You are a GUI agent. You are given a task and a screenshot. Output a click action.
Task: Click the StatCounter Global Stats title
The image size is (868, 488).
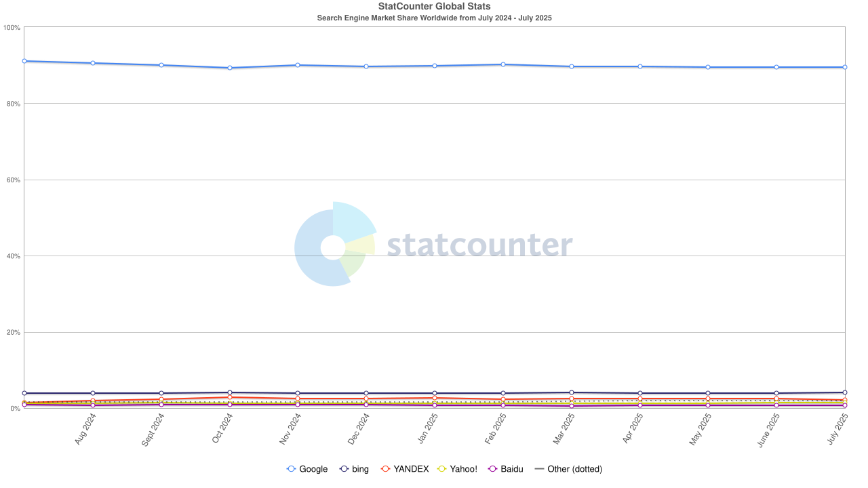pyautogui.click(x=434, y=7)
